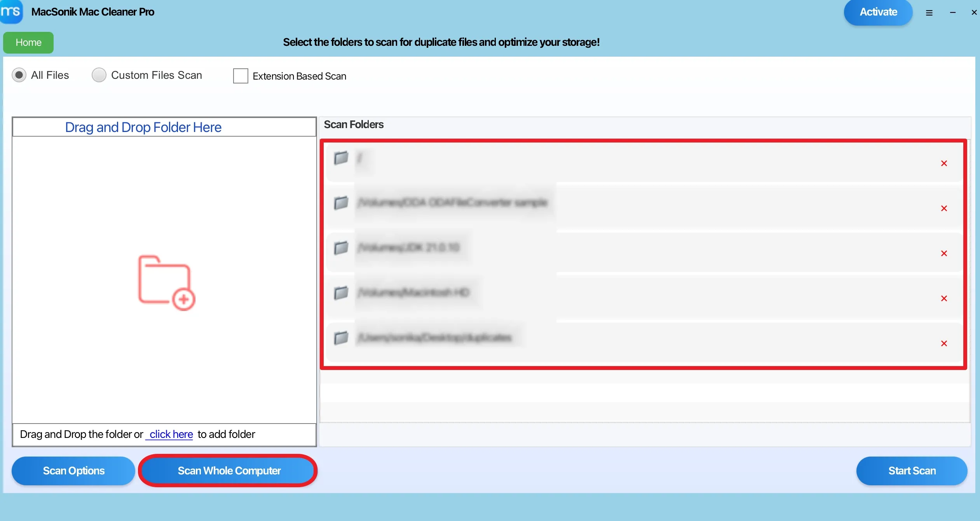Remove the Macintosh HD folder entry
980x521 pixels.
[x=944, y=299]
